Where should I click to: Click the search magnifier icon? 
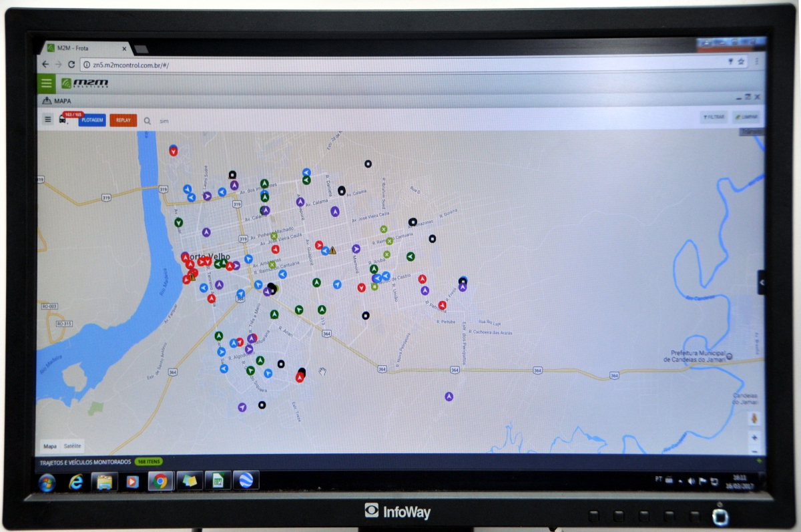[148, 121]
